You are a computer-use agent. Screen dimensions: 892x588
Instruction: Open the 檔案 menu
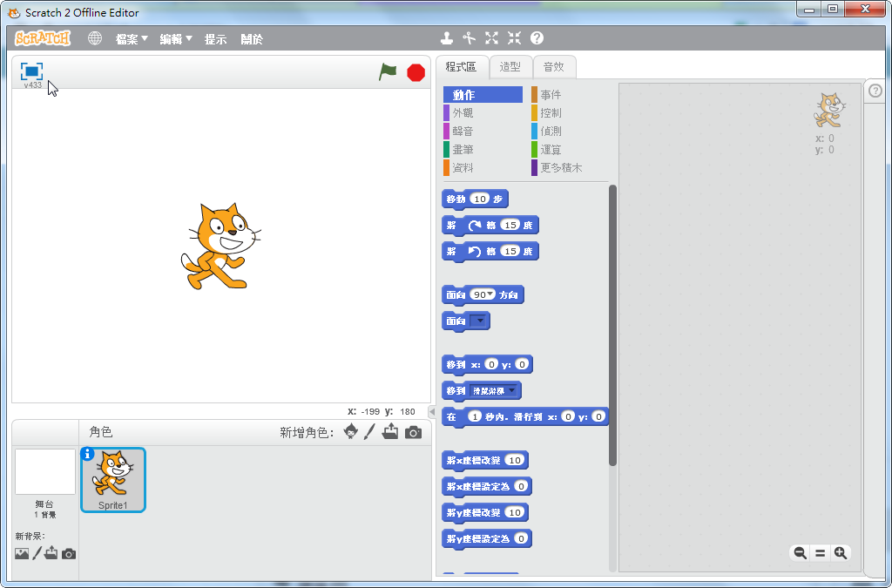click(132, 38)
